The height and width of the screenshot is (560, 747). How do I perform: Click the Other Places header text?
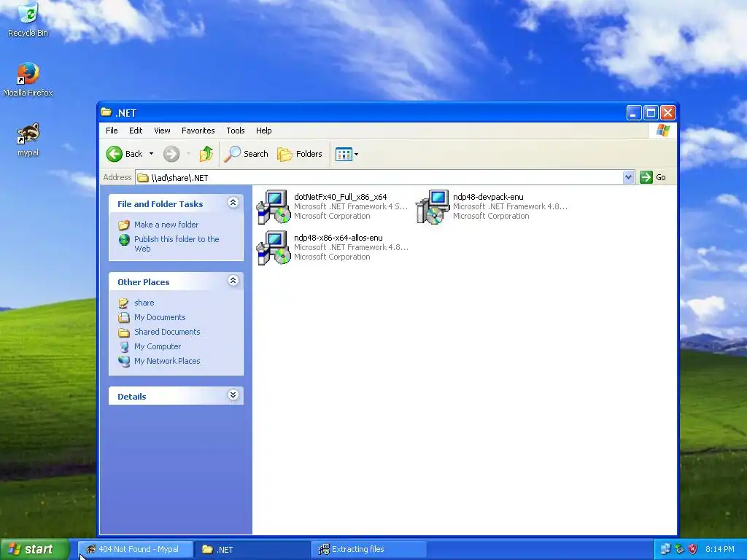[x=144, y=282]
